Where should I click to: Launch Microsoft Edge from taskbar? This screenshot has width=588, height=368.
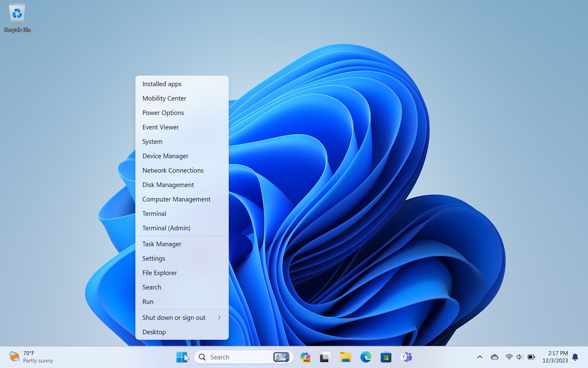click(366, 357)
